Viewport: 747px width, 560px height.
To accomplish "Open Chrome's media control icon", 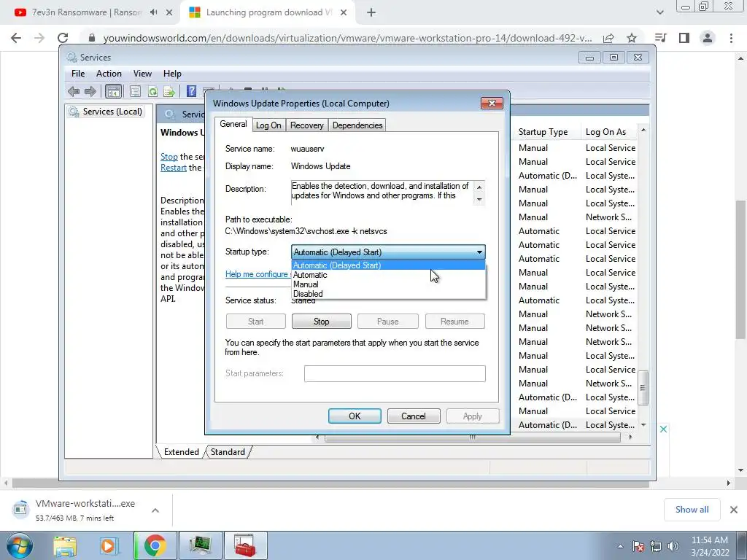I will [x=660, y=38].
